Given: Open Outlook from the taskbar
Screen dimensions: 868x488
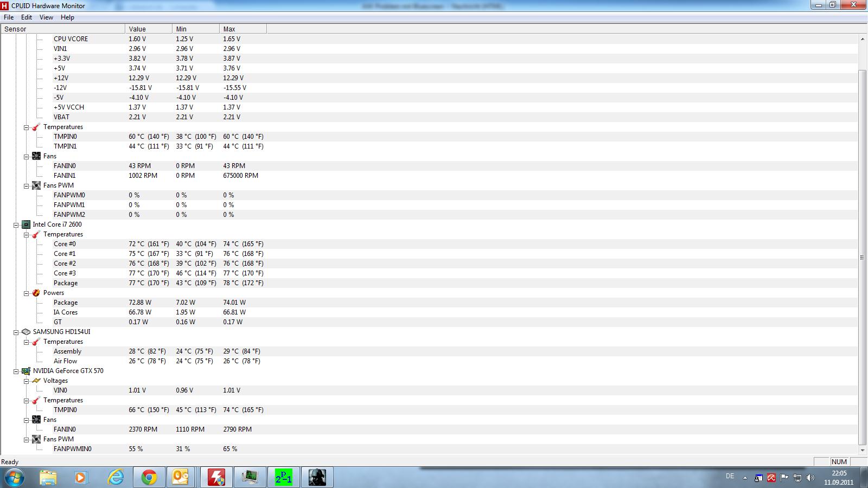Looking at the screenshot, I should 181,477.
